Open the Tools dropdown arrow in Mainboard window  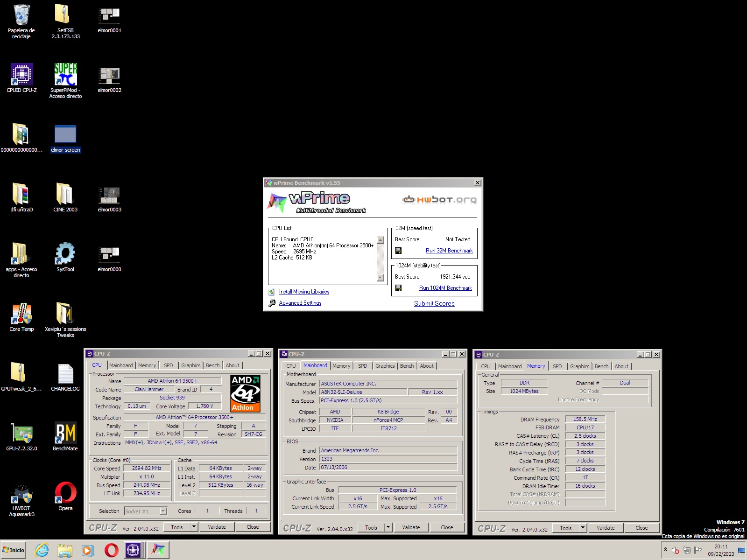[388, 527]
